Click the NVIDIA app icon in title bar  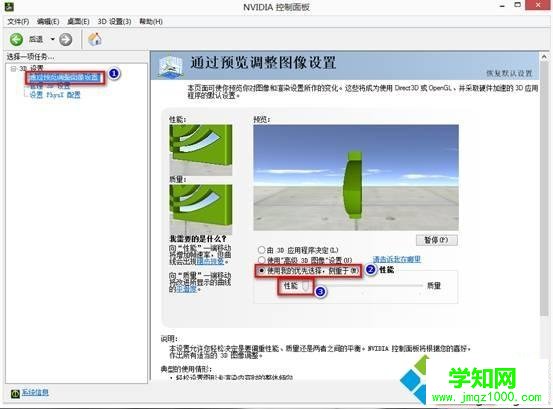(x=9, y=6)
